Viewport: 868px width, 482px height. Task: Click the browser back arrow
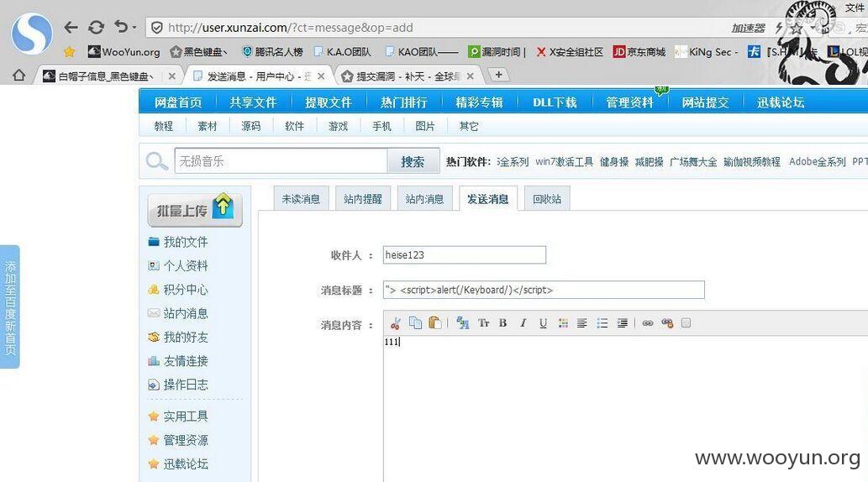[71, 27]
